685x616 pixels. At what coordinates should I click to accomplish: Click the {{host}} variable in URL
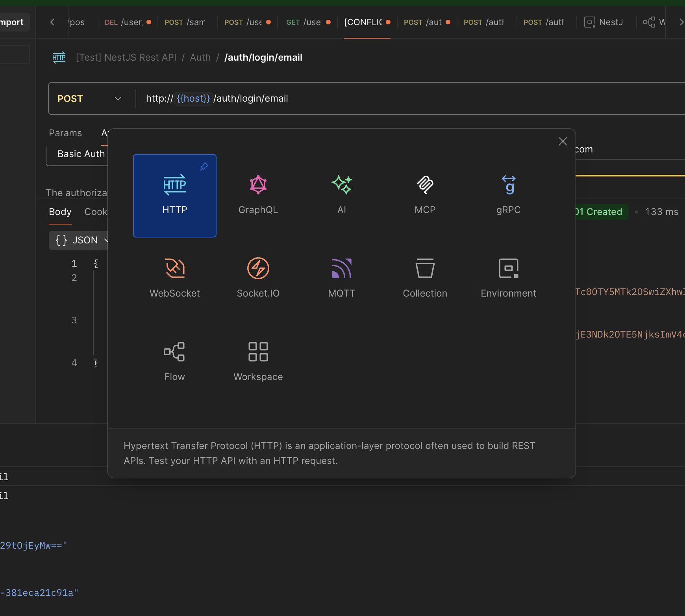(193, 98)
